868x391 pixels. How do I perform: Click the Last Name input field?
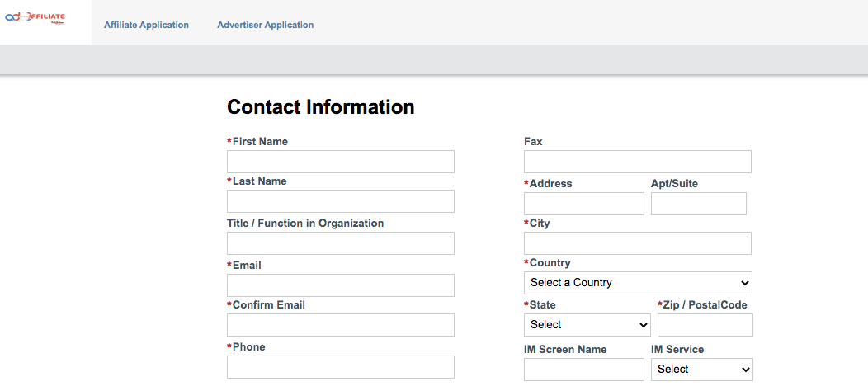click(x=340, y=201)
